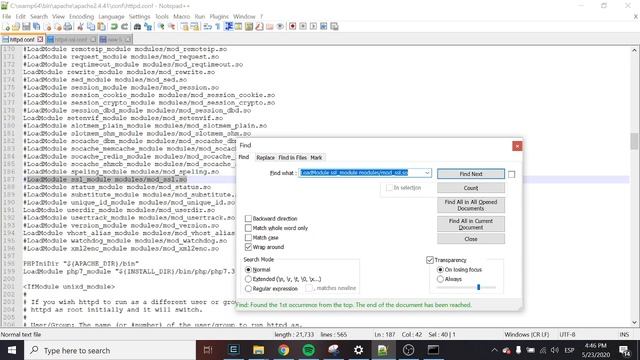Open the Macro menu

[182, 16]
